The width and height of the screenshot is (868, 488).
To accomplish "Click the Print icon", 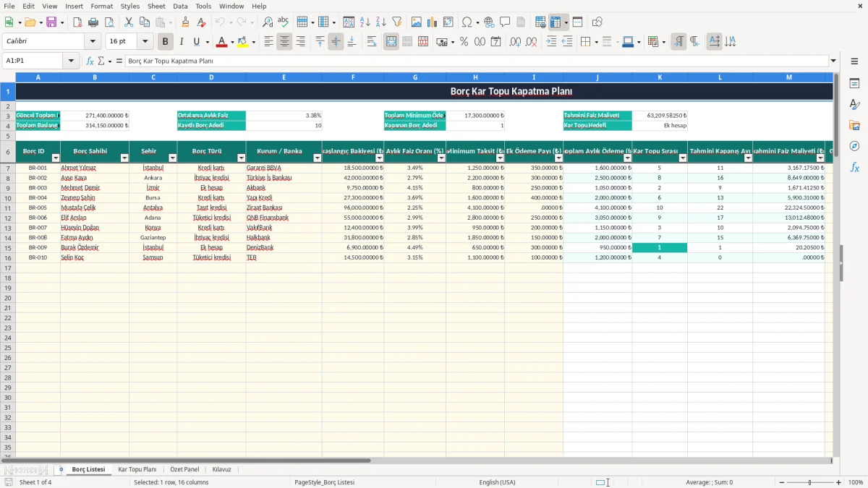I will click(93, 22).
